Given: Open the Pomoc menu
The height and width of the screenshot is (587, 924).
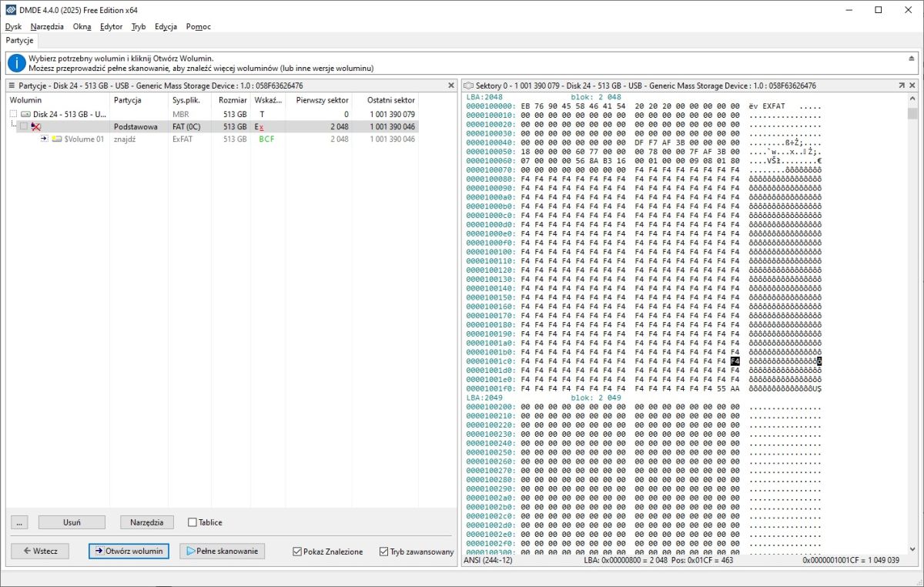Looking at the screenshot, I should pos(198,26).
